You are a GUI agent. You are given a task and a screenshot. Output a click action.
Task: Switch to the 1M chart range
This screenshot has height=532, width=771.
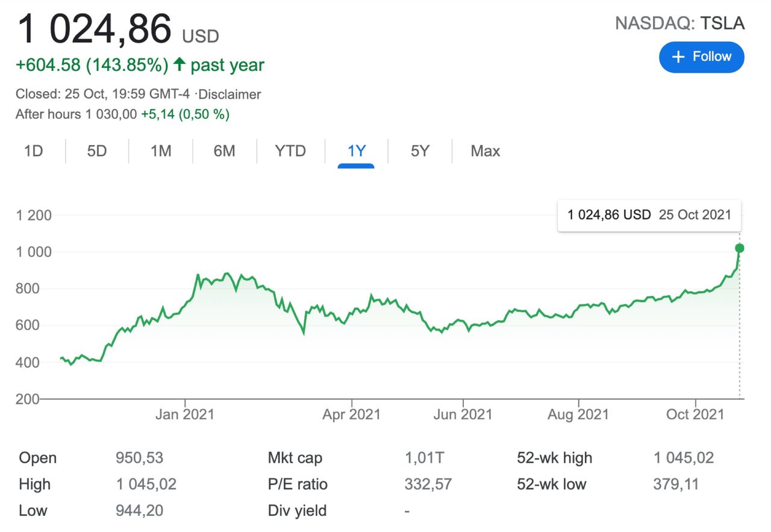161,150
